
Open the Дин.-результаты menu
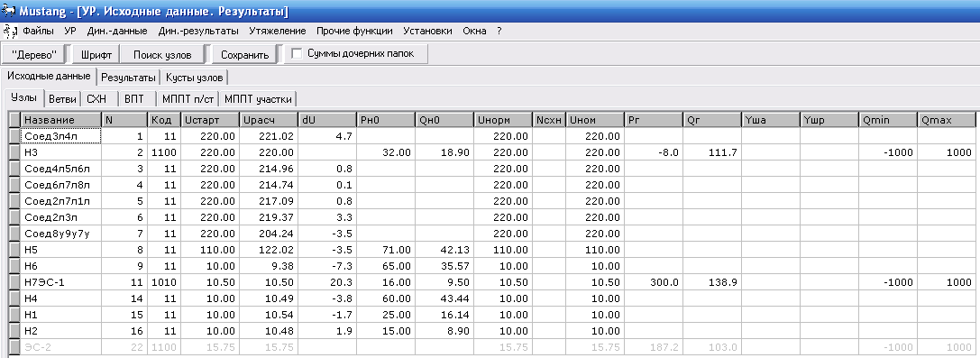pos(198,31)
